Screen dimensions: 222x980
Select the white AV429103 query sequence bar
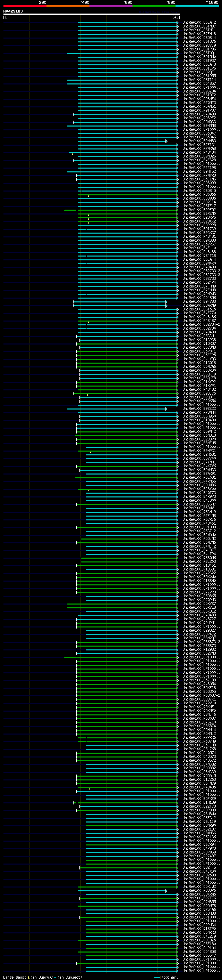(x=92, y=14)
